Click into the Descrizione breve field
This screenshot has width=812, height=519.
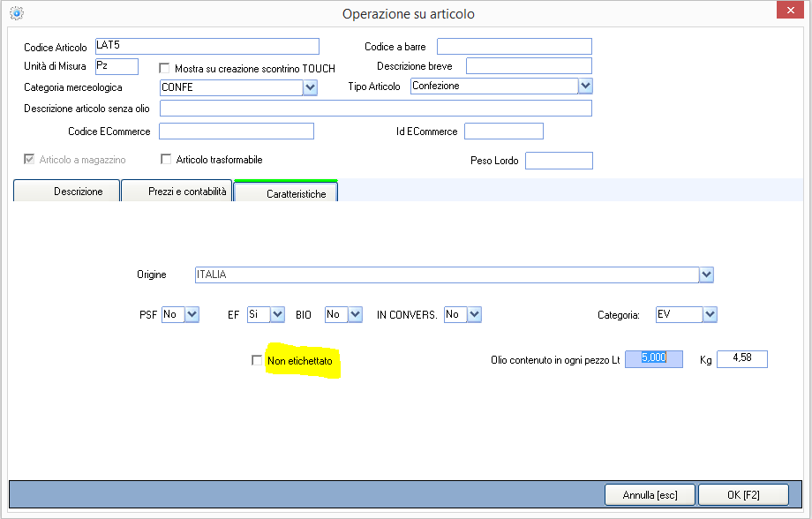[x=529, y=66]
